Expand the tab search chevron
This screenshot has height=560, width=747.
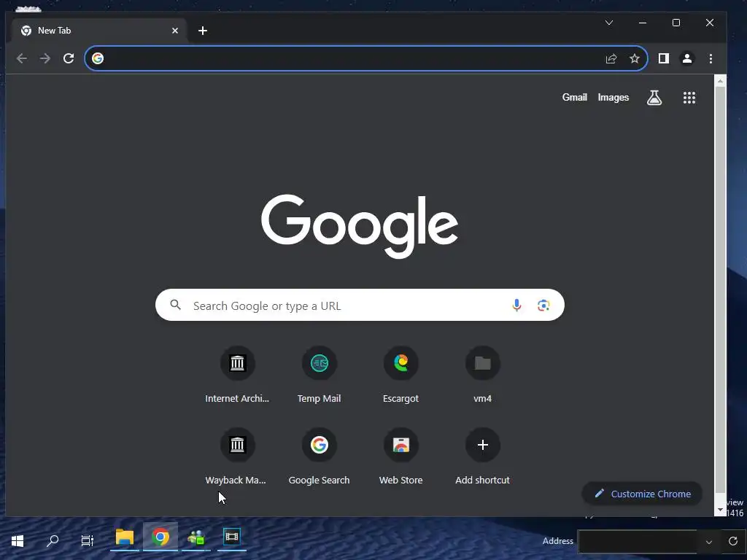[609, 23]
